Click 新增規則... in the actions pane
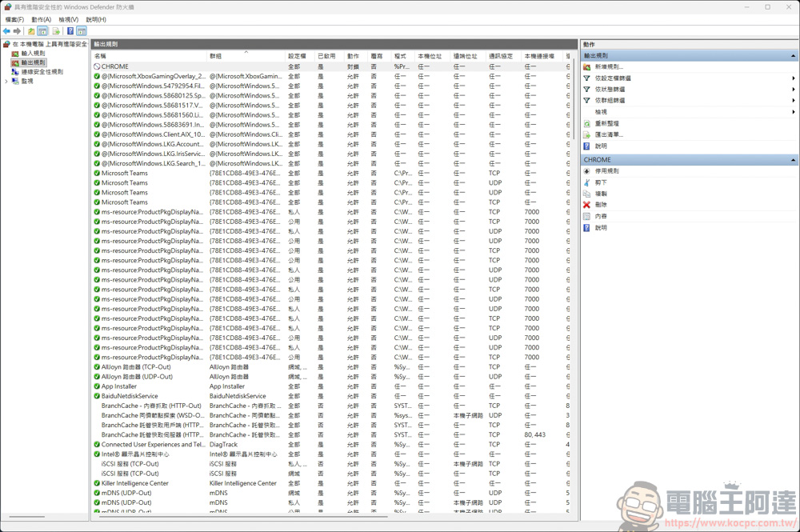Screen dimensions: 800x532 [609, 67]
